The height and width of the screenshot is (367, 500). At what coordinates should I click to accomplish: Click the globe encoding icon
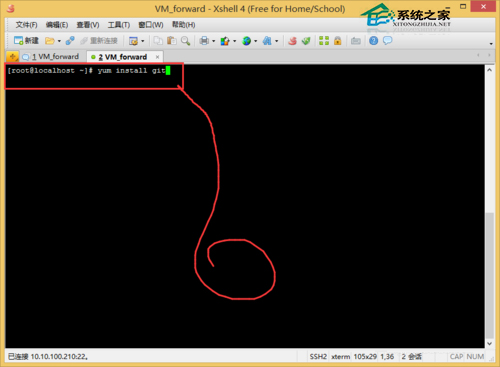click(x=246, y=41)
